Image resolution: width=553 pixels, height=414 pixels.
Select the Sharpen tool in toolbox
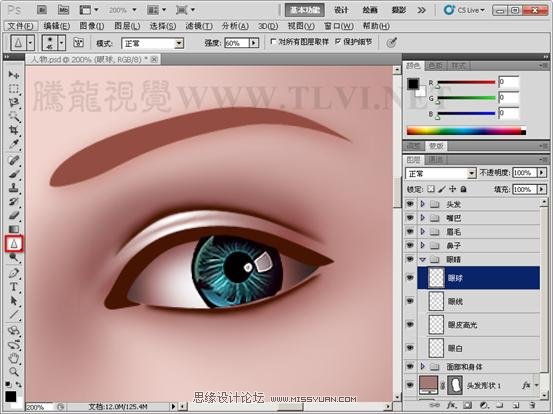pos(14,243)
